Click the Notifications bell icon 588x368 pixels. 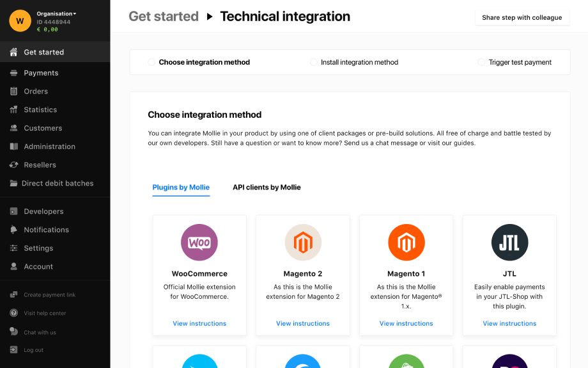click(x=13, y=230)
